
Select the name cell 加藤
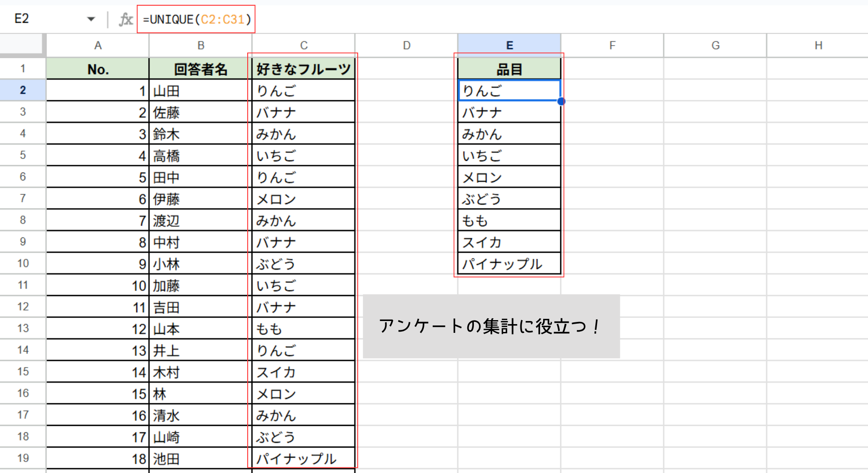[200, 286]
